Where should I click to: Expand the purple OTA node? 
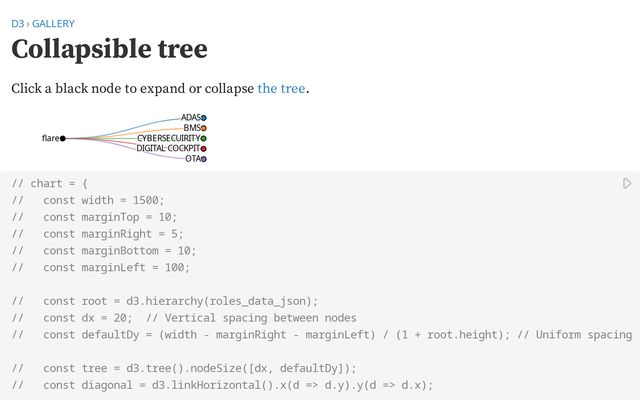(204, 158)
